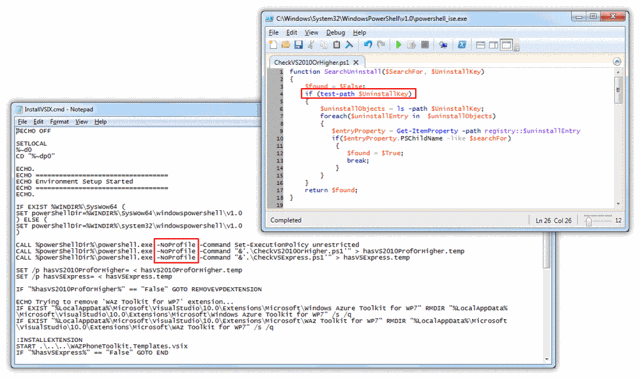Clear the output pane with toolbar icon

click(349, 45)
